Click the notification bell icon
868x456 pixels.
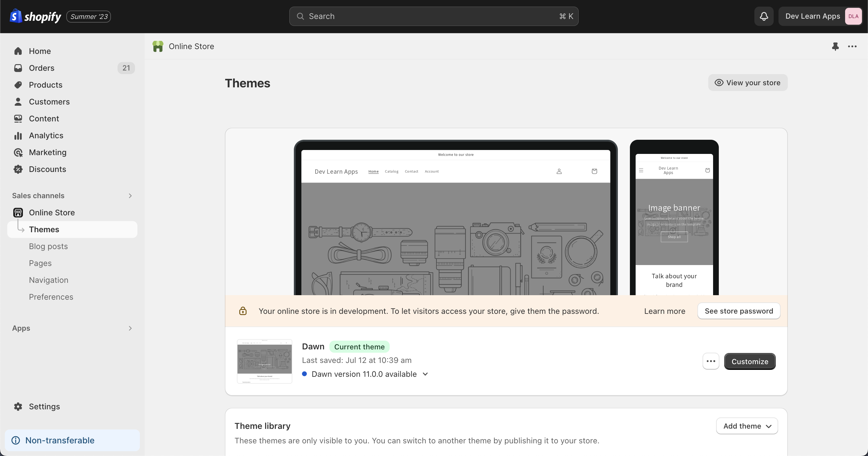(x=764, y=16)
